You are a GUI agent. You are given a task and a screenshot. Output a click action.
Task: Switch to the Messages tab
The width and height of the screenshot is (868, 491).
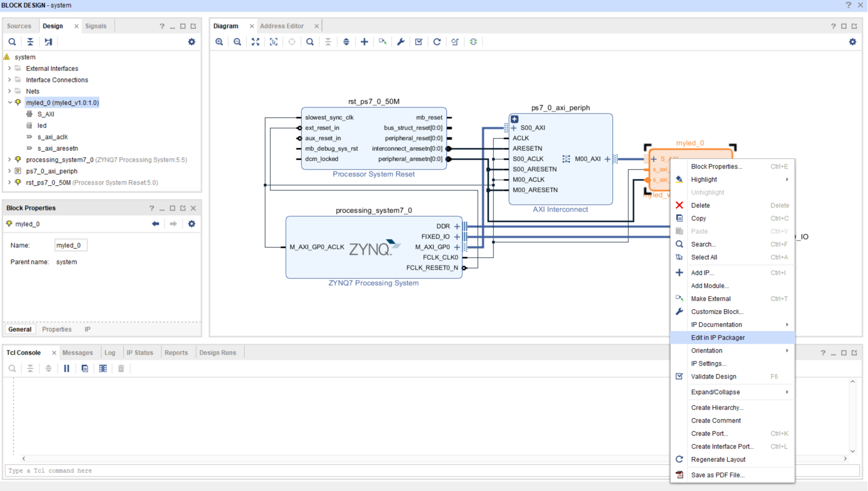pos(78,353)
